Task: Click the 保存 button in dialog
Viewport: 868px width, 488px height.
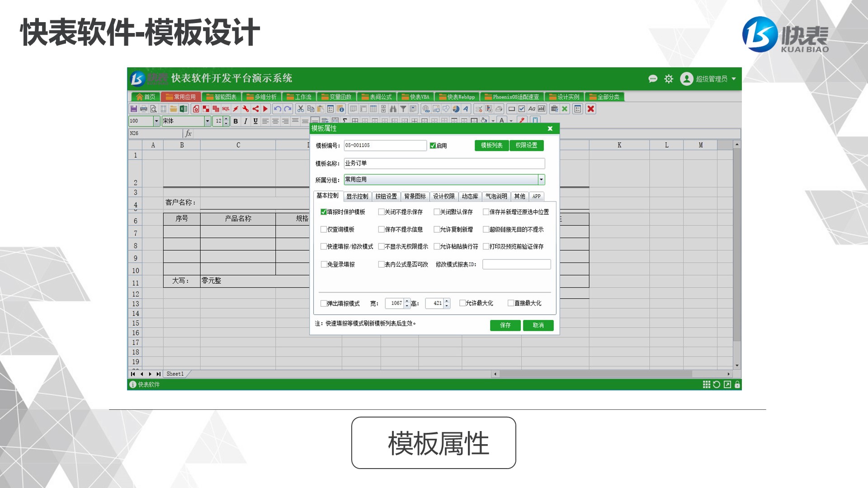Action: click(x=505, y=325)
